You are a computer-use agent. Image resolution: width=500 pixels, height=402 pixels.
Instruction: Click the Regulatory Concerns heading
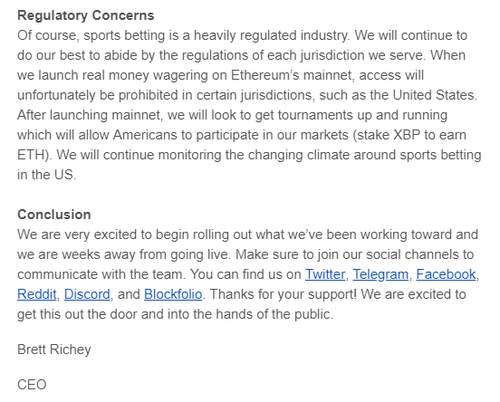[86, 15]
